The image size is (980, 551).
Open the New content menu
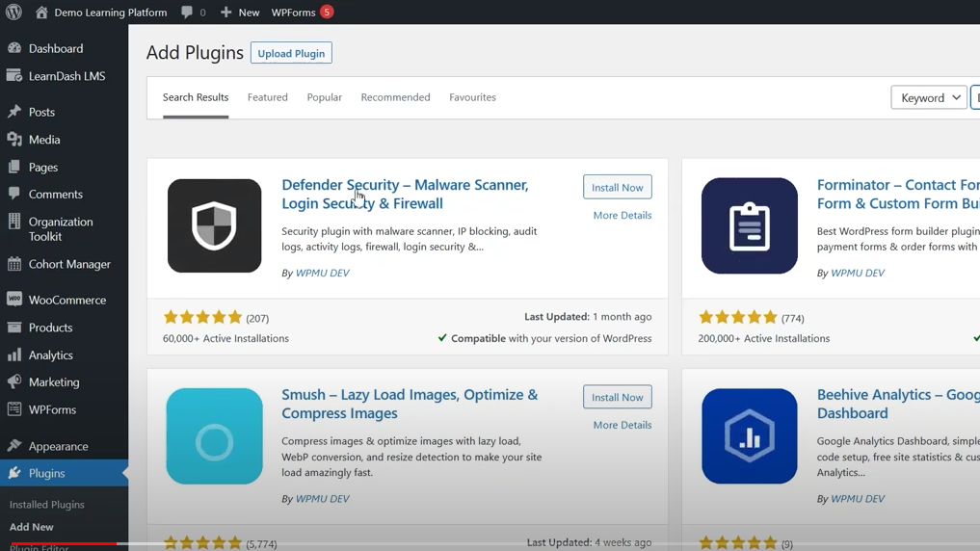coord(249,12)
